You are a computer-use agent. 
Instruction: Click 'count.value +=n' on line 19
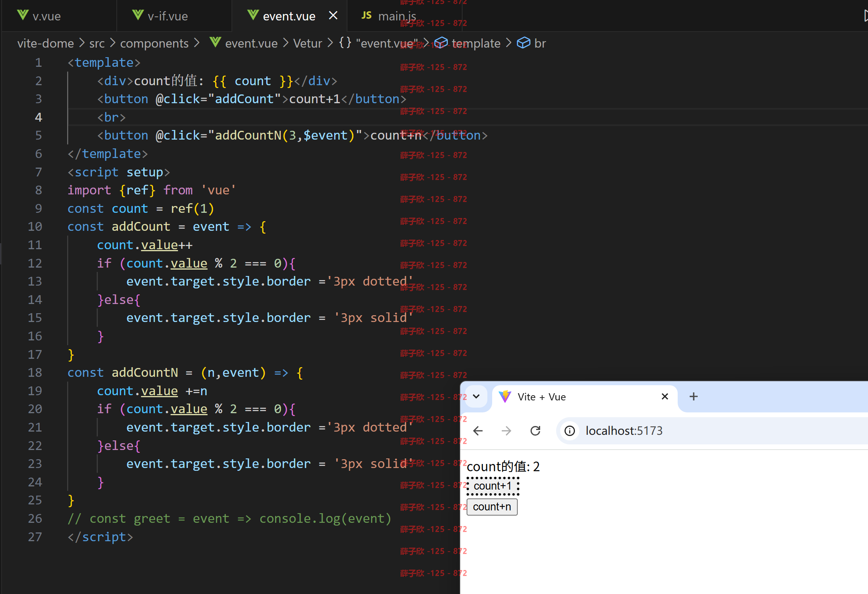(152, 391)
